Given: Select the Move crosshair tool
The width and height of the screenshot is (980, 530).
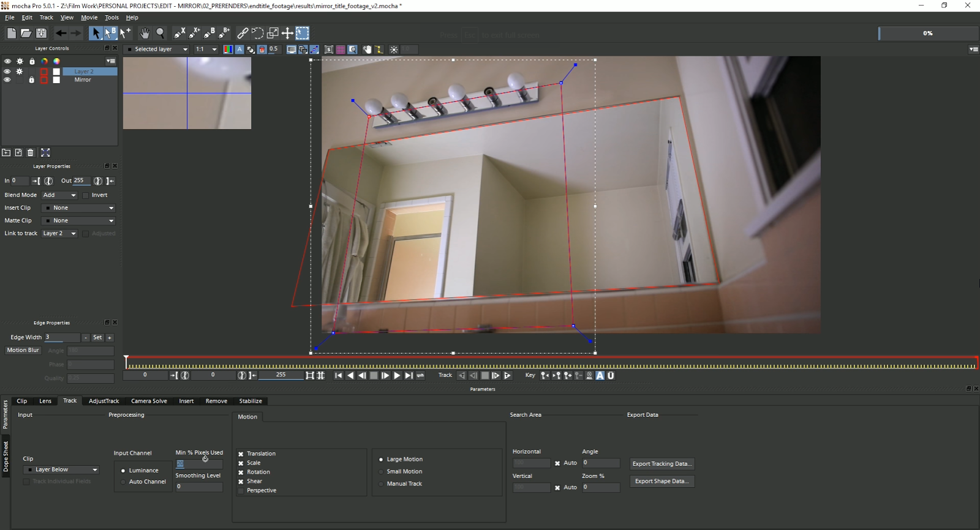Looking at the screenshot, I should click(287, 33).
